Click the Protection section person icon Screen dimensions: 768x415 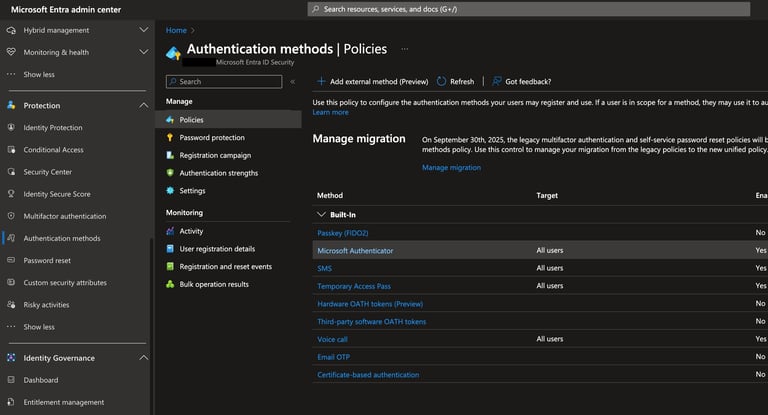[11, 105]
